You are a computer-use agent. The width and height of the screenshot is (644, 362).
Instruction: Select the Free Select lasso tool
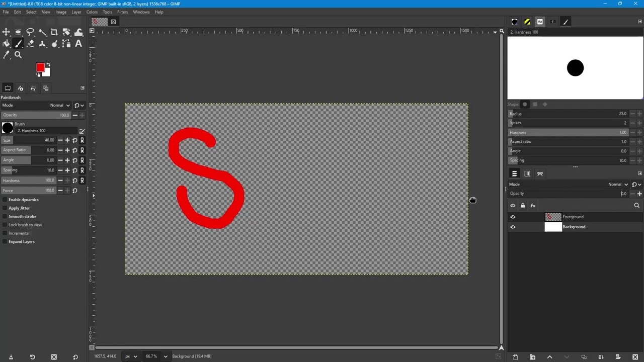coord(30,32)
